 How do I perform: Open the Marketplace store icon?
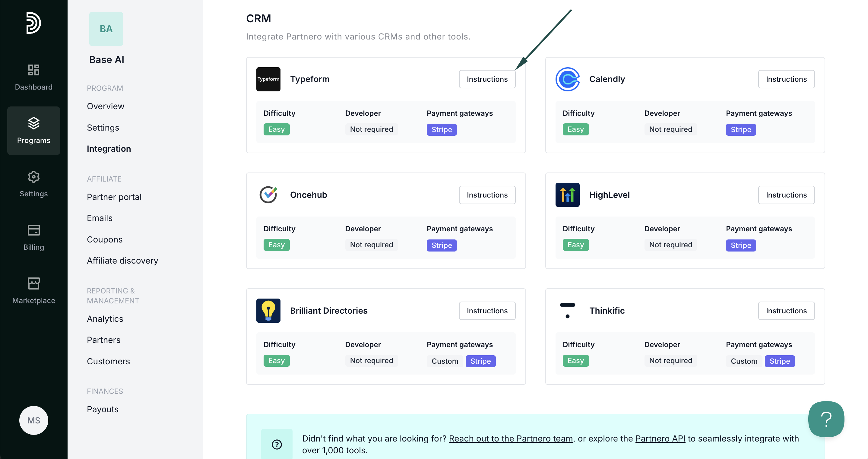(33, 283)
